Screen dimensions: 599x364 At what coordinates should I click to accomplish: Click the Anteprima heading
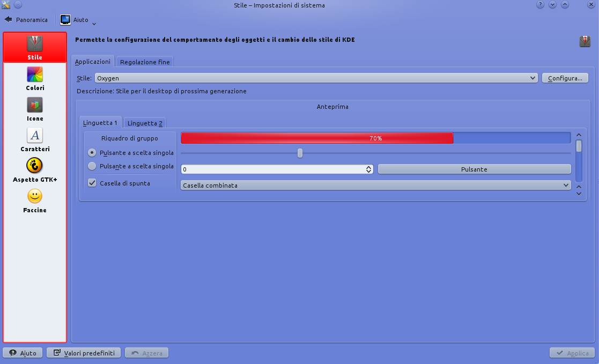tap(332, 107)
